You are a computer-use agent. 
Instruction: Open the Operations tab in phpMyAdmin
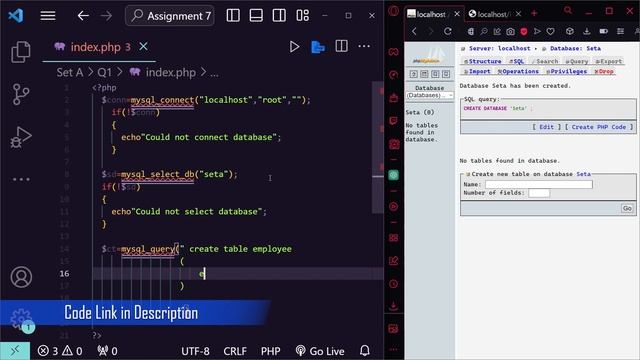tap(518, 71)
